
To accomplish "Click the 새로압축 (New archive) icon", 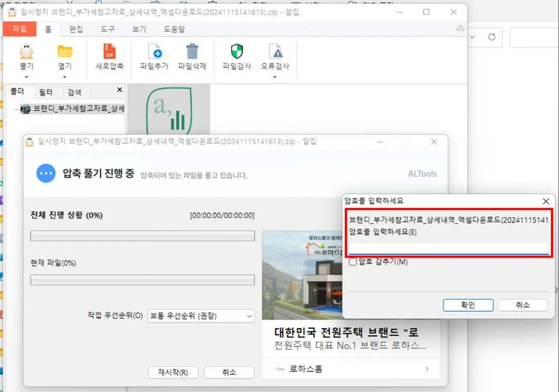I will 109,52.
